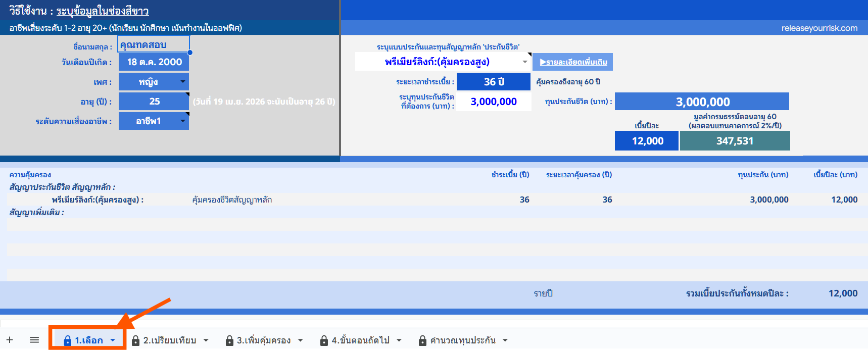Select the birth date cell 18 ต.ค. 2000
The image size is (868, 350).
coord(154,62)
